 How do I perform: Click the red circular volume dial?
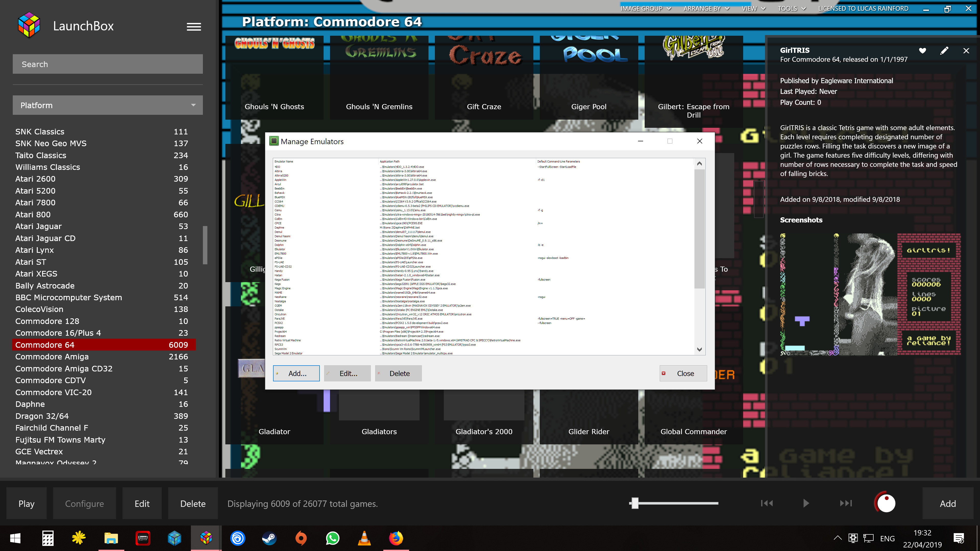(886, 503)
